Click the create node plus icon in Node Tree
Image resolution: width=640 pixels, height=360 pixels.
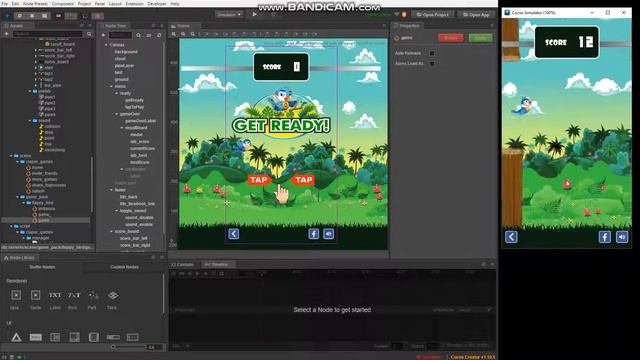[x=103, y=35]
